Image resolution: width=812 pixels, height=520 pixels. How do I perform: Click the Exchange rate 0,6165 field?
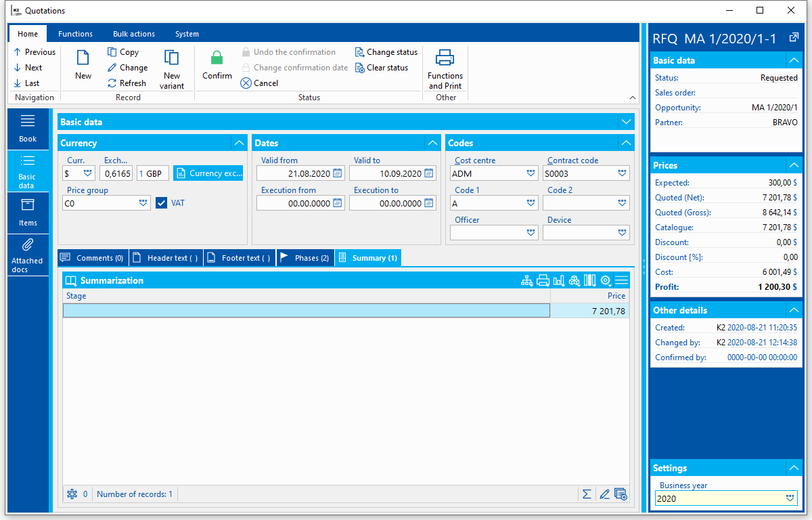[x=116, y=173]
